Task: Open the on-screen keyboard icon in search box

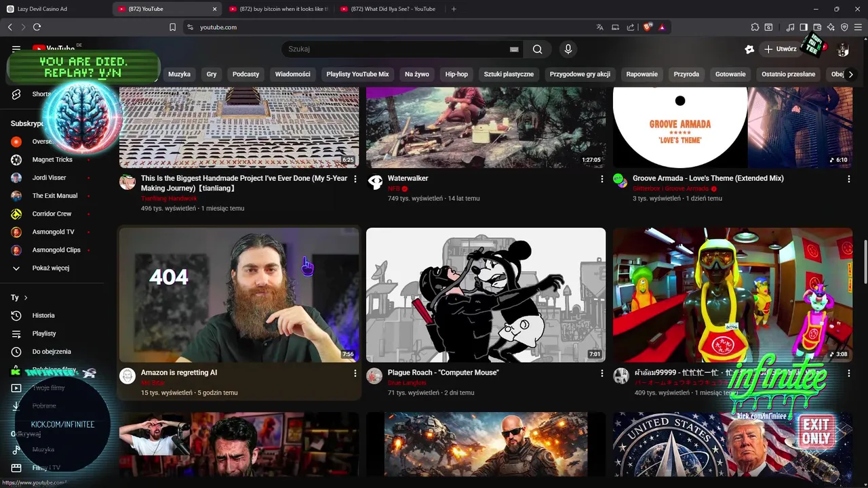Action: click(514, 49)
